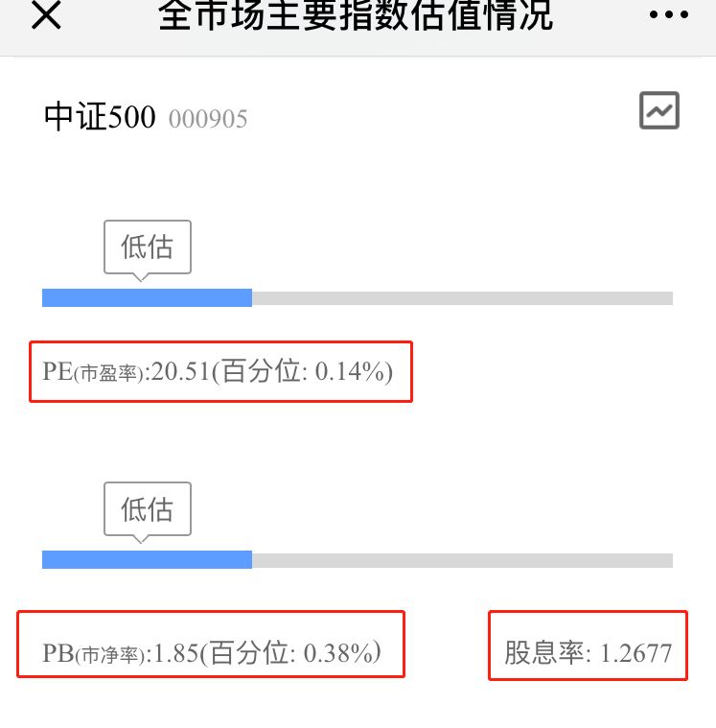The width and height of the screenshot is (716, 728).
Task: Click the pointer under lower 低估 label
Action: pyautogui.click(x=141, y=539)
